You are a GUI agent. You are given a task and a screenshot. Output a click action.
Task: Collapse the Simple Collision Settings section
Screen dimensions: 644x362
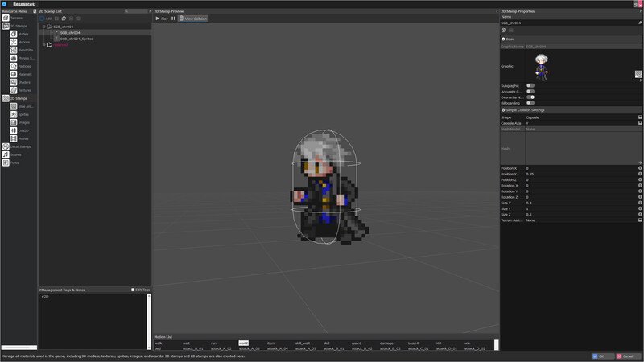coord(504,110)
